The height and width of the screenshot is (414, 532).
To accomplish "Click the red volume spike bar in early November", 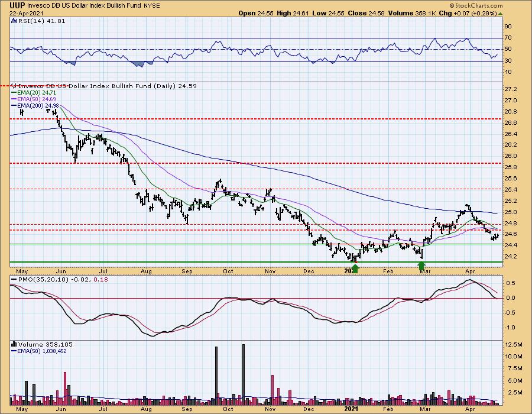I will (273, 390).
